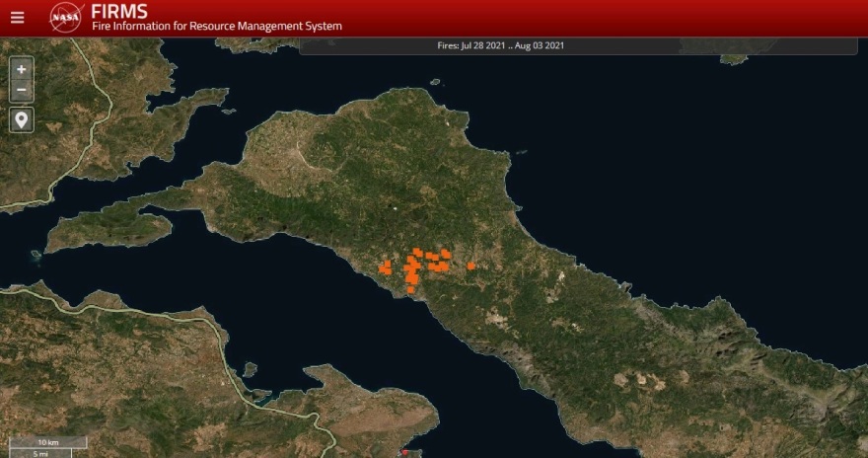Viewport: 868px width, 458px height.
Task: Click the 10 km scale bar
Action: tap(48, 442)
